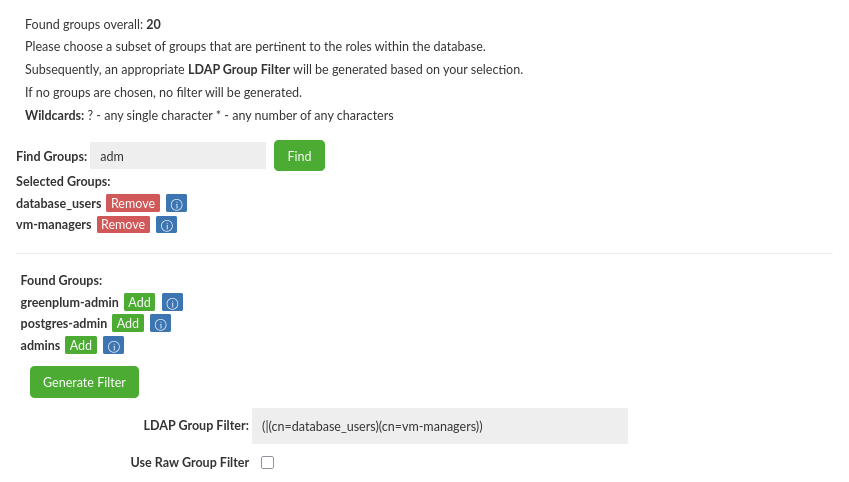This screenshot has height=482, width=849.
Task: Open info icon for database_users group
Action: pos(176,204)
